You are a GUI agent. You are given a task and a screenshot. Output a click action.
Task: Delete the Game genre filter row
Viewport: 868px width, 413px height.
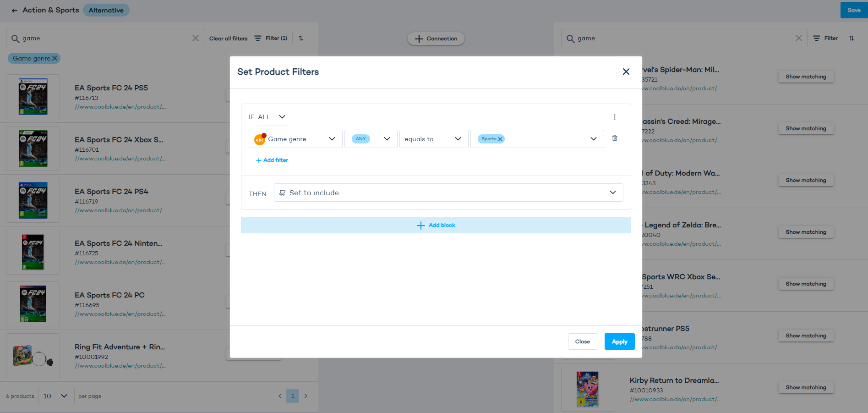coord(615,138)
